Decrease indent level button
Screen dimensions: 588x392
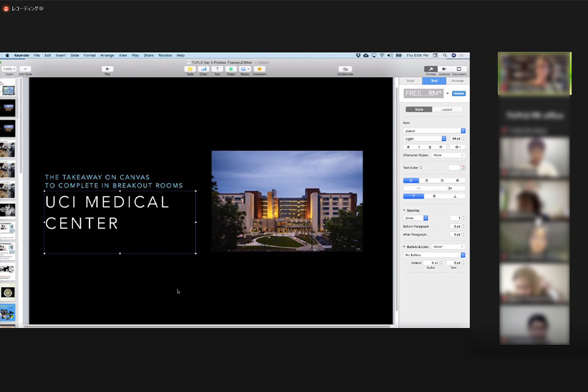[419, 188]
